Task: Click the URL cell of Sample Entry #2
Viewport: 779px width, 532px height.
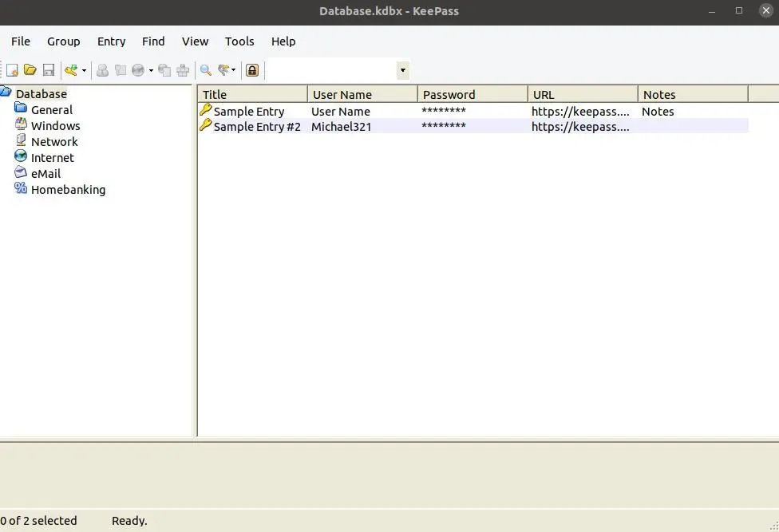Action: click(580, 127)
